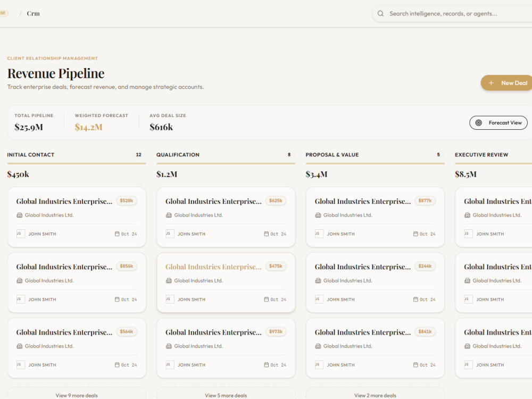Focus the search intelligence input field
This screenshot has width=532, height=399.
click(452, 14)
